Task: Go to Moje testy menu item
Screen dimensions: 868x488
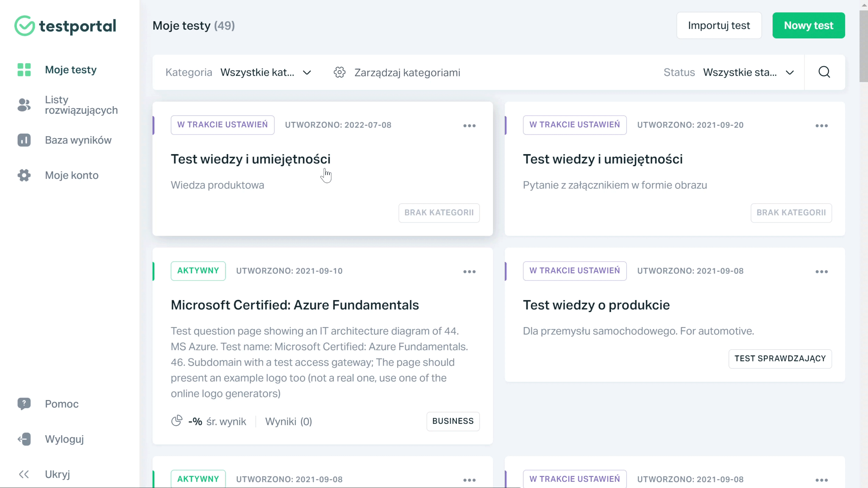Action: [x=71, y=70]
